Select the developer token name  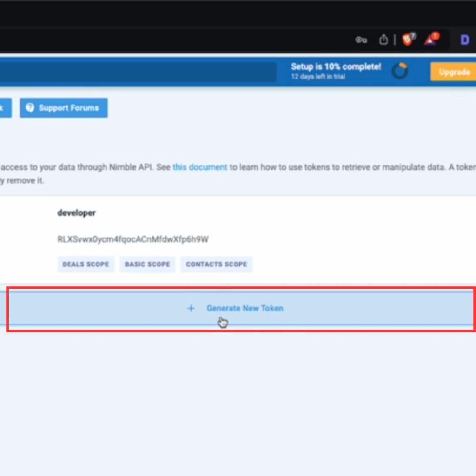tap(76, 213)
